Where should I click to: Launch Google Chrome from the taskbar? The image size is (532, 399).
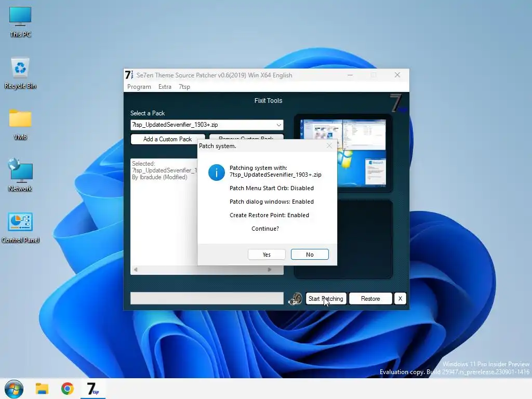pos(67,389)
